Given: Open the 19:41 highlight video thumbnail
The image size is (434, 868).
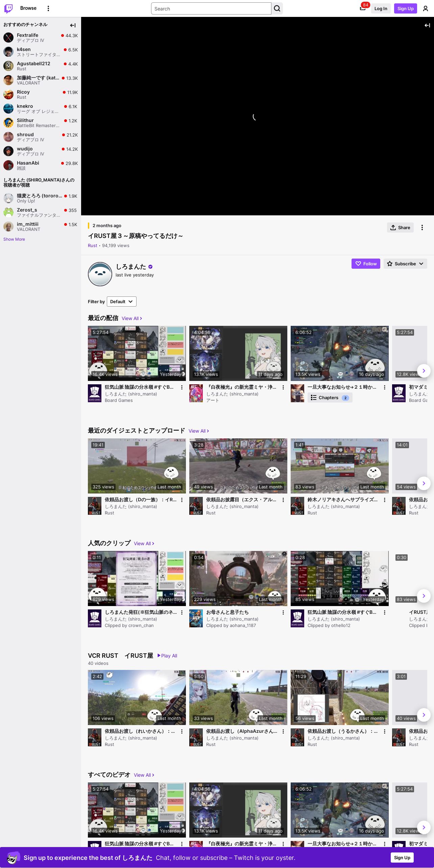Looking at the screenshot, I should coord(137,466).
